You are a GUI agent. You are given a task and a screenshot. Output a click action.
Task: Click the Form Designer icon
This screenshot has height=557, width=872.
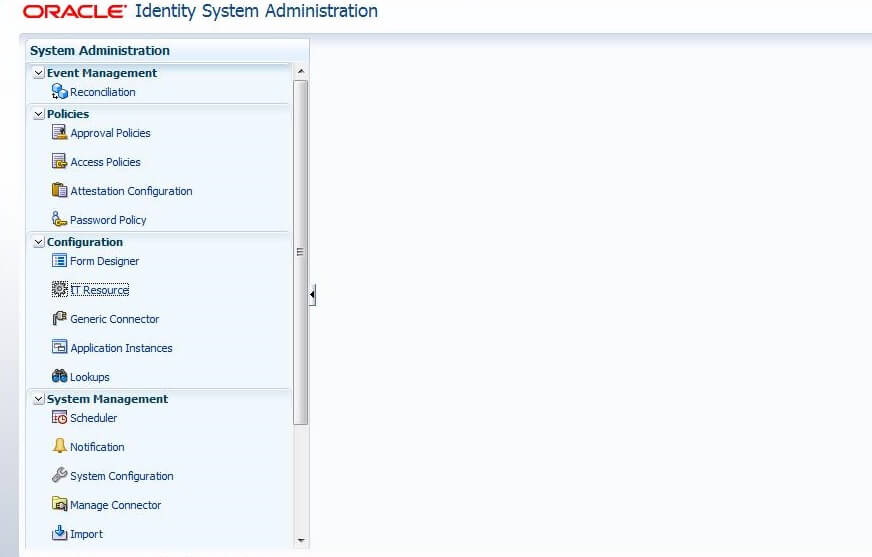(x=59, y=261)
